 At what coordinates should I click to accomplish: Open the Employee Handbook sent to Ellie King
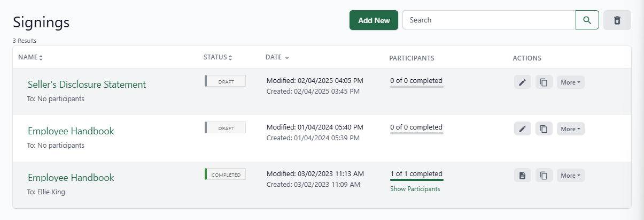click(x=71, y=178)
